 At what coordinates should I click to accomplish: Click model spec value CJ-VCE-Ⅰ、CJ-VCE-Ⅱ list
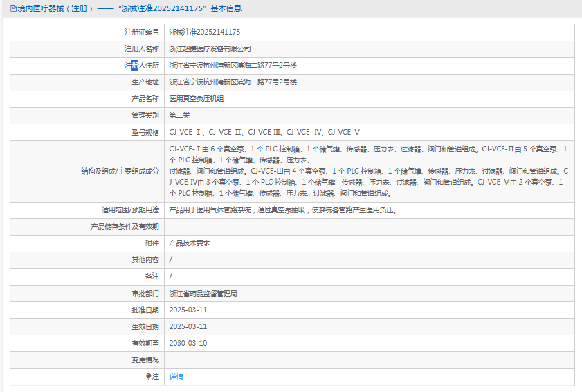pyautogui.click(x=264, y=133)
